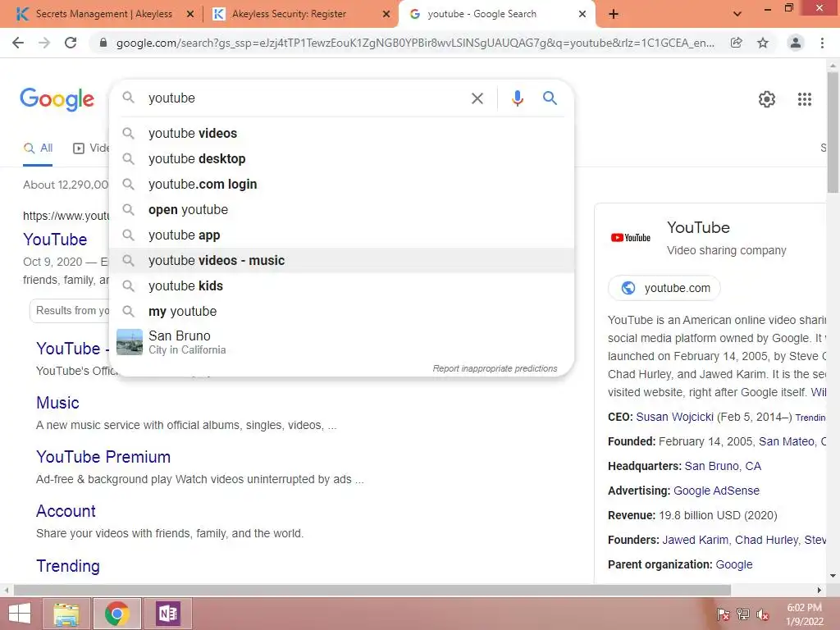Submit search with blue magnifier
The width and height of the screenshot is (840, 630).
[x=550, y=98]
